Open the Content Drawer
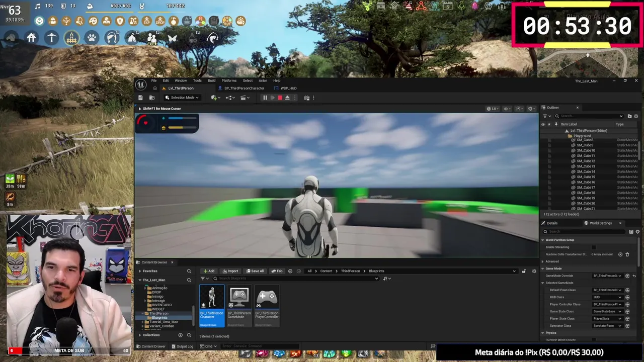The height and width of the screenshot is (362, 644). click(151, 346)
